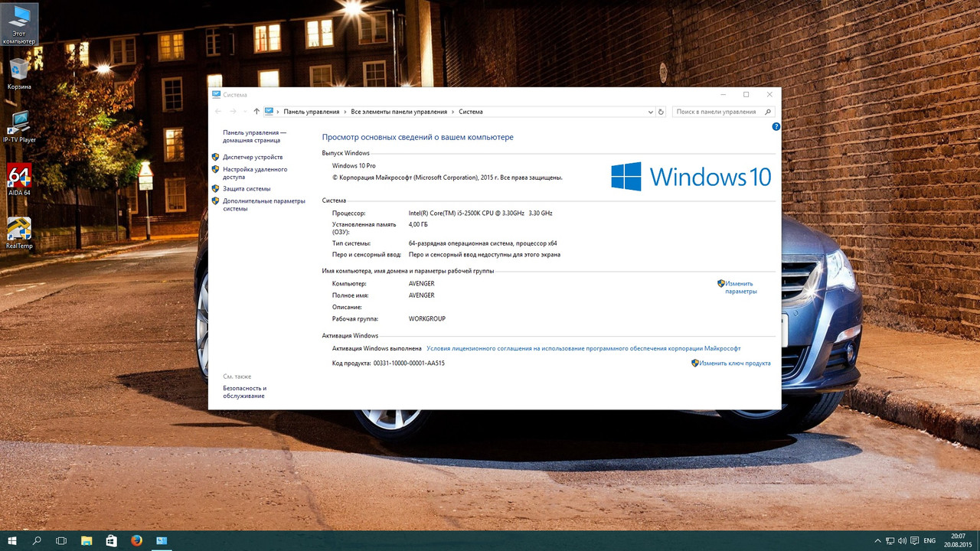Launch Firefox from the taskbar

[x=136, y=541]
